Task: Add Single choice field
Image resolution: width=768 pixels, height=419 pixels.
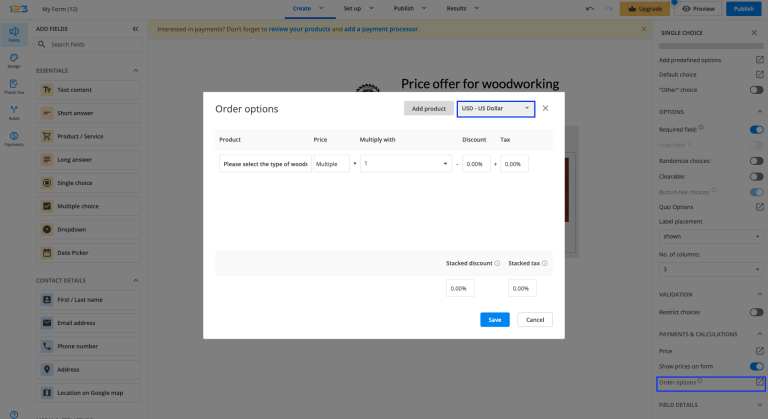Action: coord(88,183)
